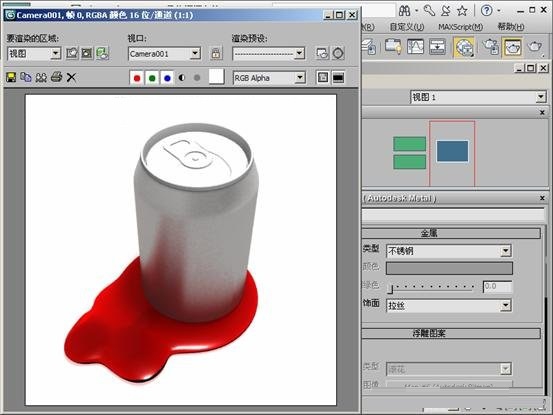Click the binoculars search icon in main window

click(x=405, y=11)
